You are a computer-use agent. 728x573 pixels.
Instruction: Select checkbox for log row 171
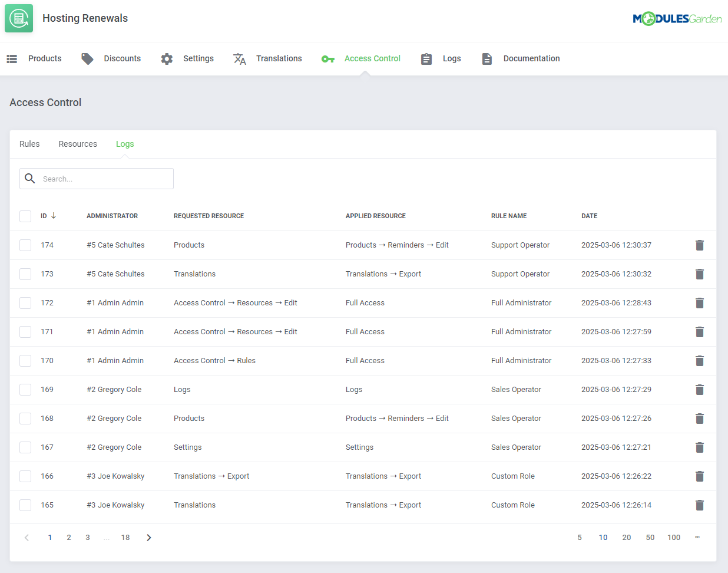25,332
